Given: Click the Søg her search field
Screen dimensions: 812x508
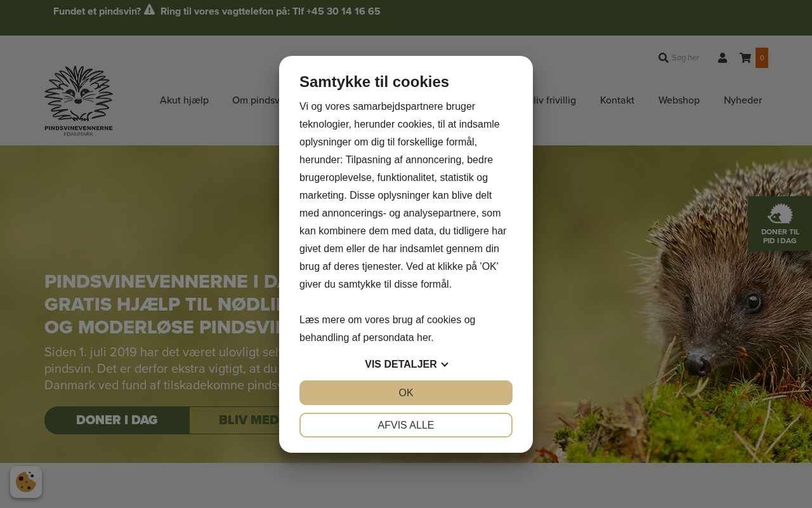Looking at the screenshot, I should pyautogui.click(x=685, y=58).
